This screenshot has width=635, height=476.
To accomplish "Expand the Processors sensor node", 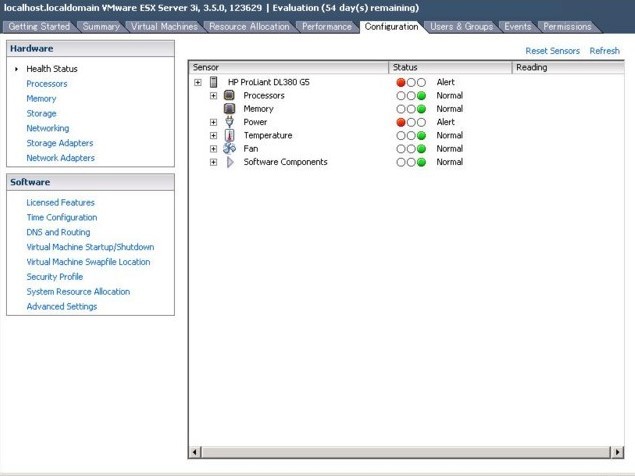I will click(213, 96).
